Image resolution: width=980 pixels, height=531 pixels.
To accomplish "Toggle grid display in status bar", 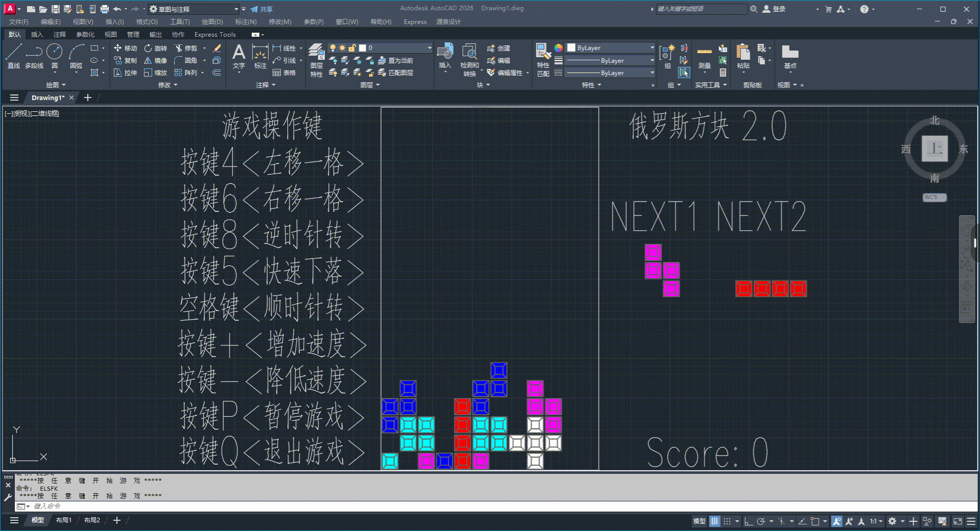I will 715,521.
